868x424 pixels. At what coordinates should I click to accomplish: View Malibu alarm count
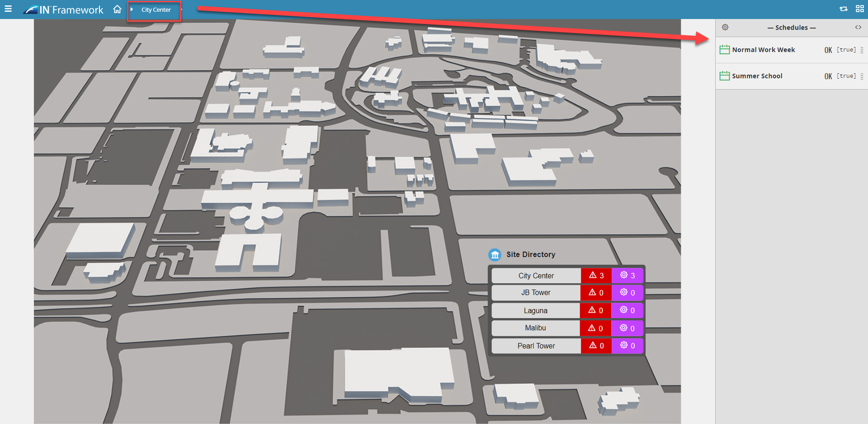(x=595, y=328)
